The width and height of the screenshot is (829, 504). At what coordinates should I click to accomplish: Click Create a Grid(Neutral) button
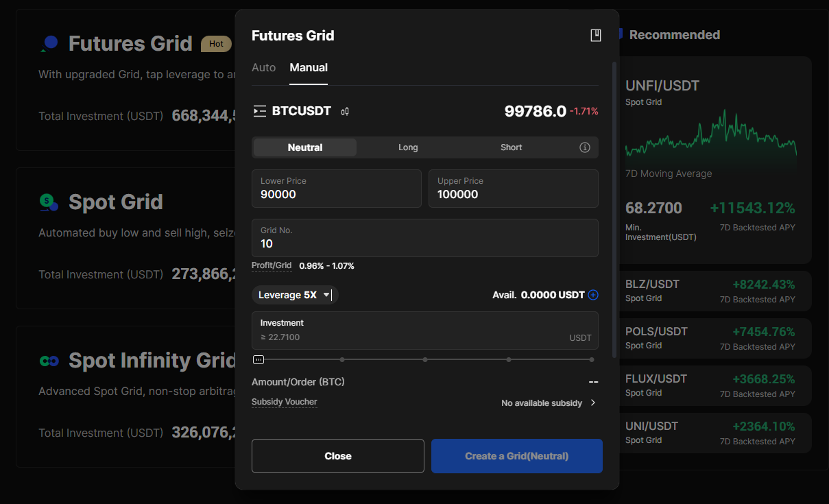click(516, 456)
